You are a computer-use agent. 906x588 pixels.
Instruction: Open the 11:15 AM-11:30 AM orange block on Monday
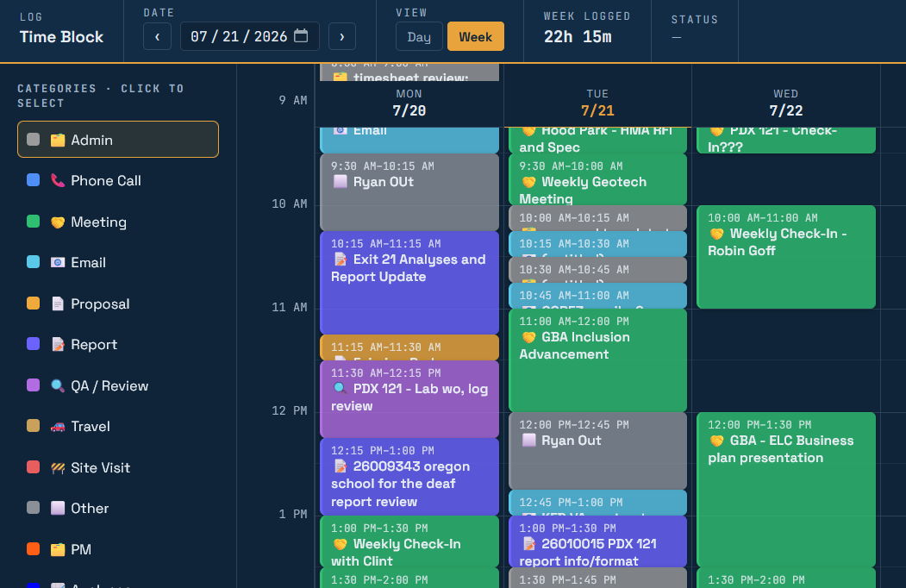pos(409,347)
